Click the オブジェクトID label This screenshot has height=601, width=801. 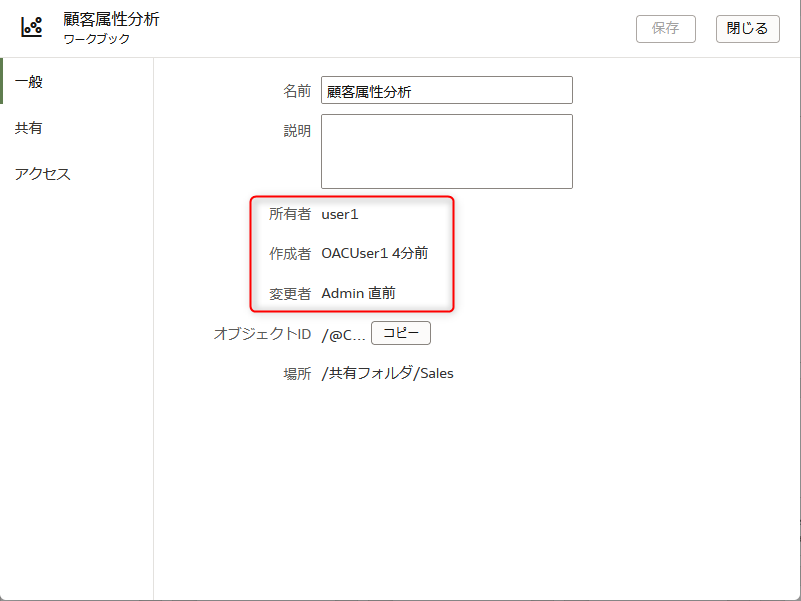tap(262, 334)
